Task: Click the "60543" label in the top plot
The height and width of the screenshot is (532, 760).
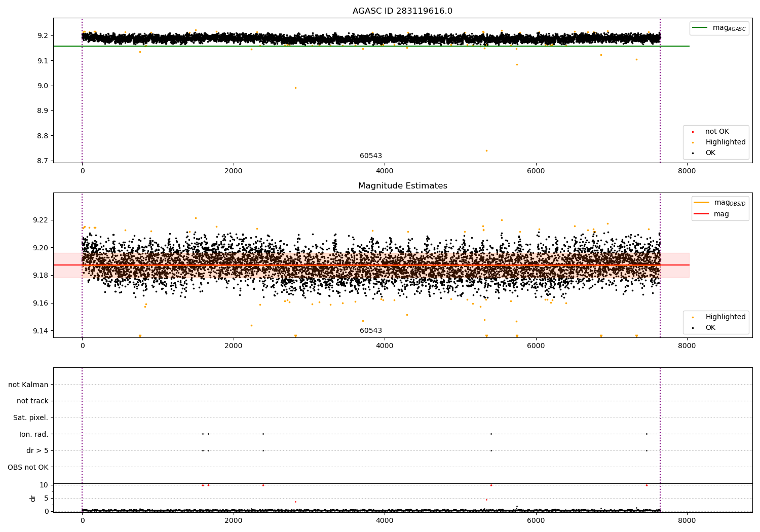Action: [x=371, y=156]
